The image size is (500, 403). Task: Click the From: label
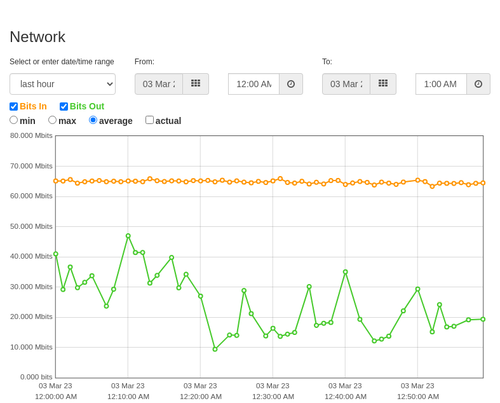tap(144, 62)
